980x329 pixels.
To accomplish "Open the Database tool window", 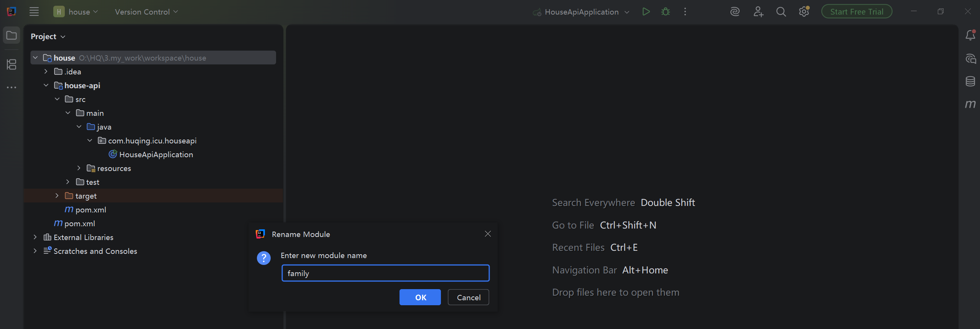I will [970, 81].
